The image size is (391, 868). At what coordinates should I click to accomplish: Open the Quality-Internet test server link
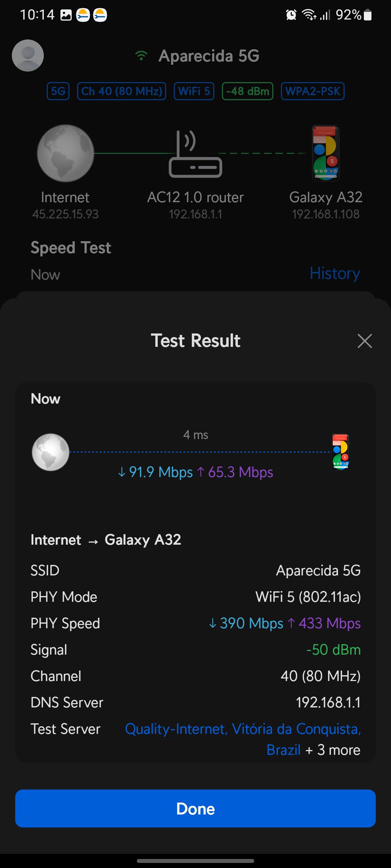point(243,729)
